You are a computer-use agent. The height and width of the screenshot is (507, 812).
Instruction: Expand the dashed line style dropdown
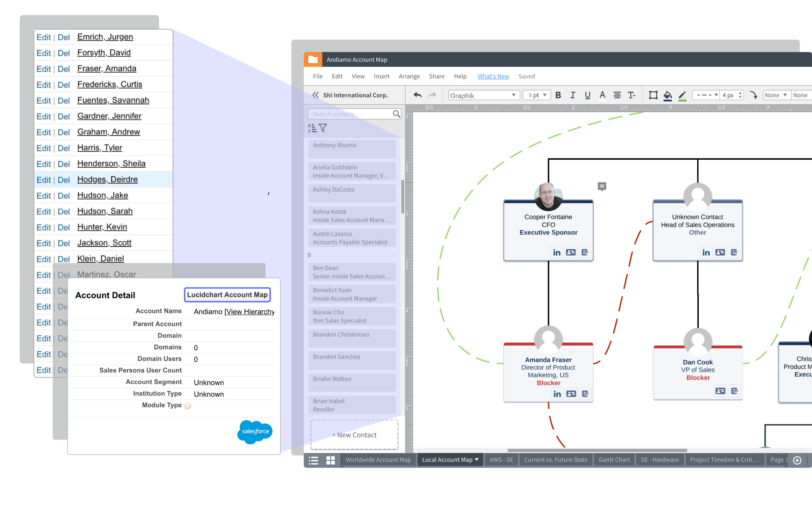(707, 95)
